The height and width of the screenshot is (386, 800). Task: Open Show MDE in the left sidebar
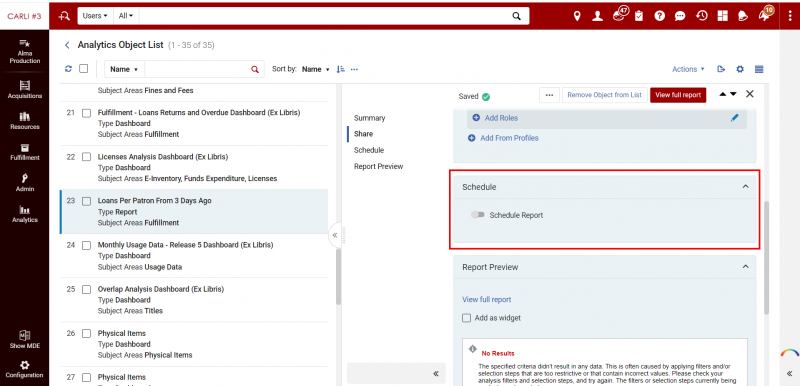[x=24, y=339]
